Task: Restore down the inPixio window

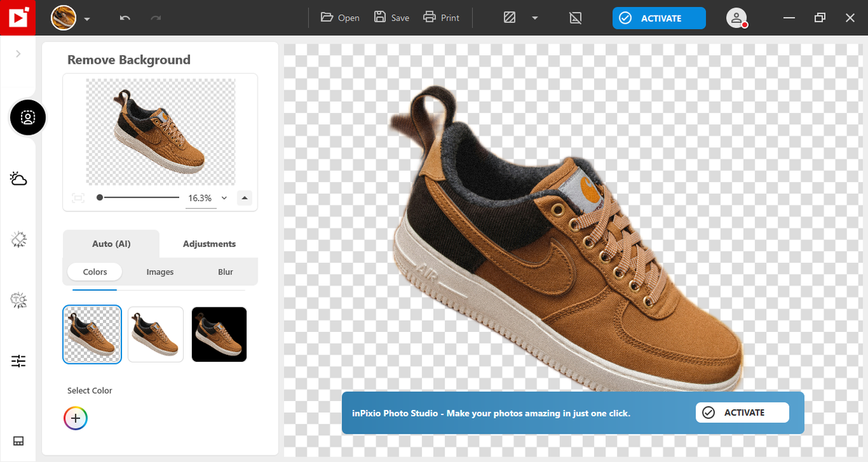Action: pos(820,18)
